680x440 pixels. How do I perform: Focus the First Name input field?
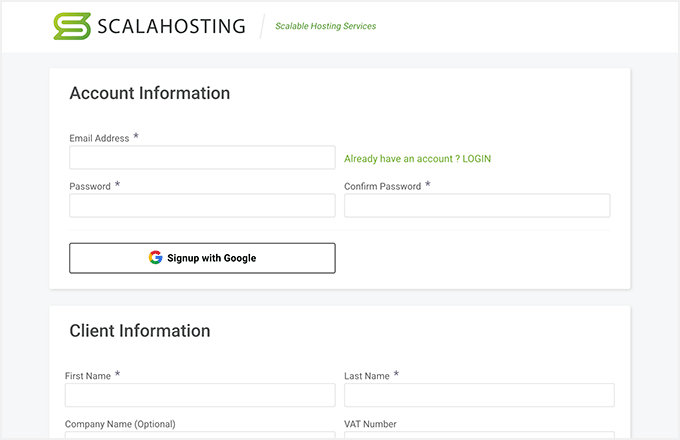click(x=200, y=395)
